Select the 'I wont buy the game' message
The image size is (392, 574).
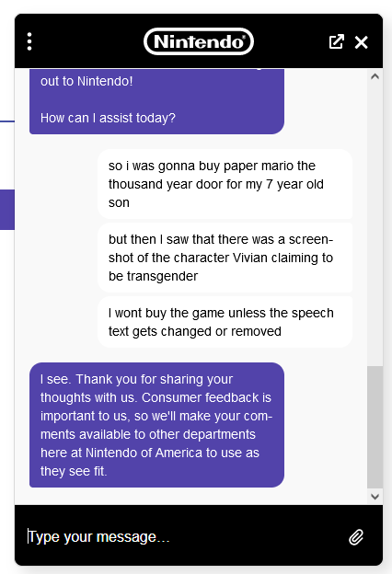225,322
